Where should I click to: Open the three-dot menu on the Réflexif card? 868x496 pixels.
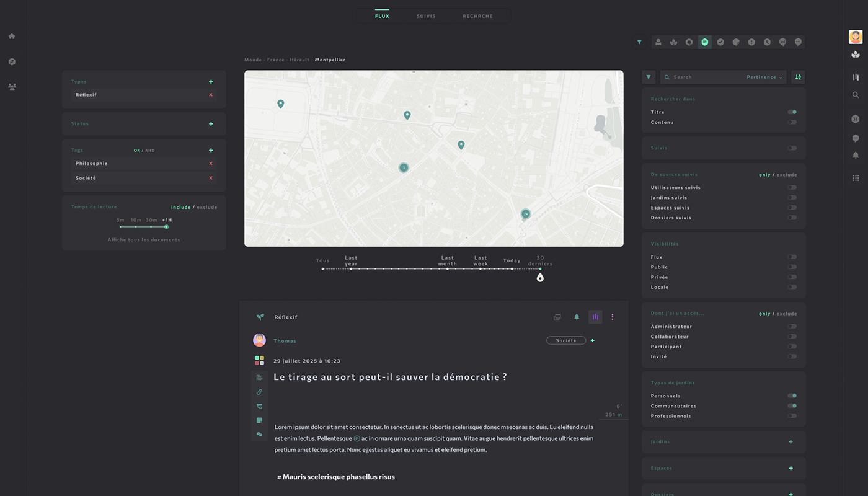coord(613,317)
